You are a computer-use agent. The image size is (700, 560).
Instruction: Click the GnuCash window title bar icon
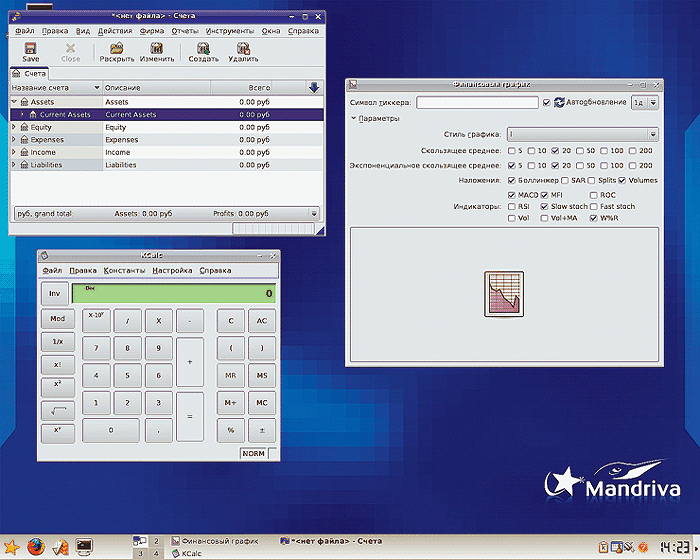tap(16, 17)
